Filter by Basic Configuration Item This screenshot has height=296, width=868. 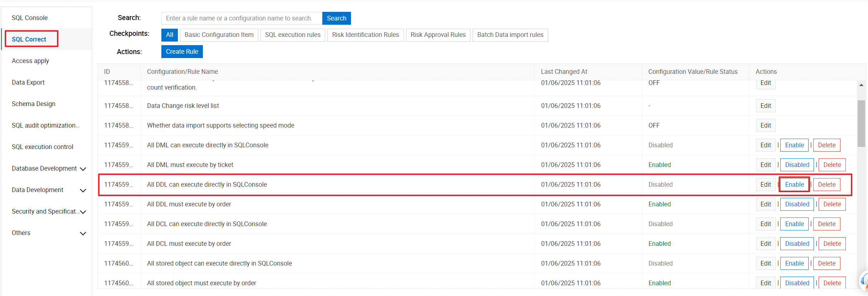(x=219, y=35)
